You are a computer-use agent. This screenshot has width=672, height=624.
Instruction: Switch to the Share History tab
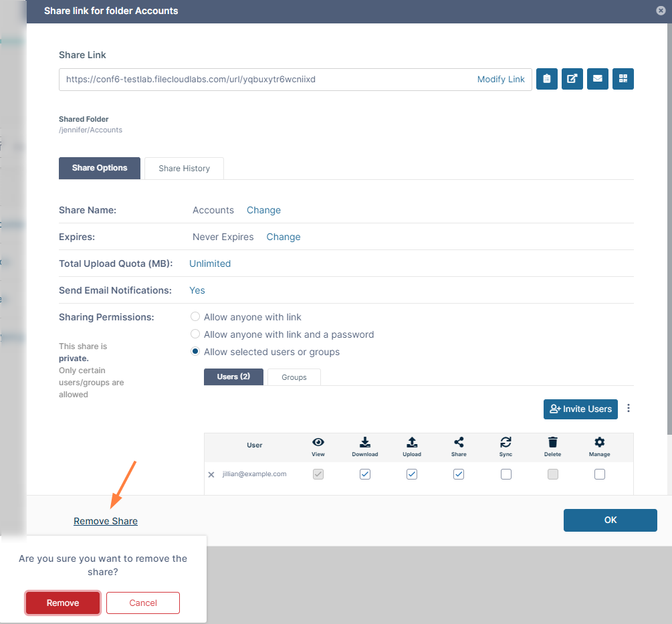point(185,169)
